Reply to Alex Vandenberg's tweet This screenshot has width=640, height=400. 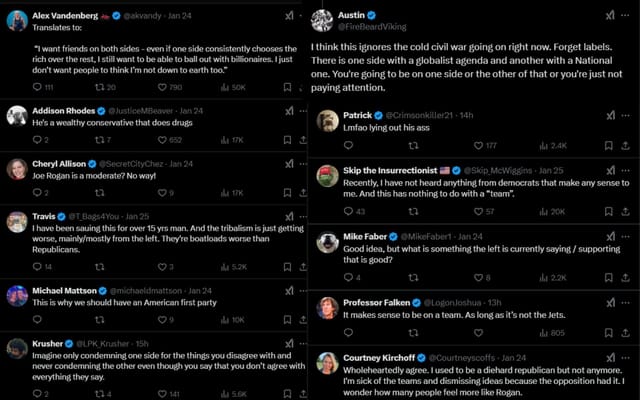tap(37, 88)
